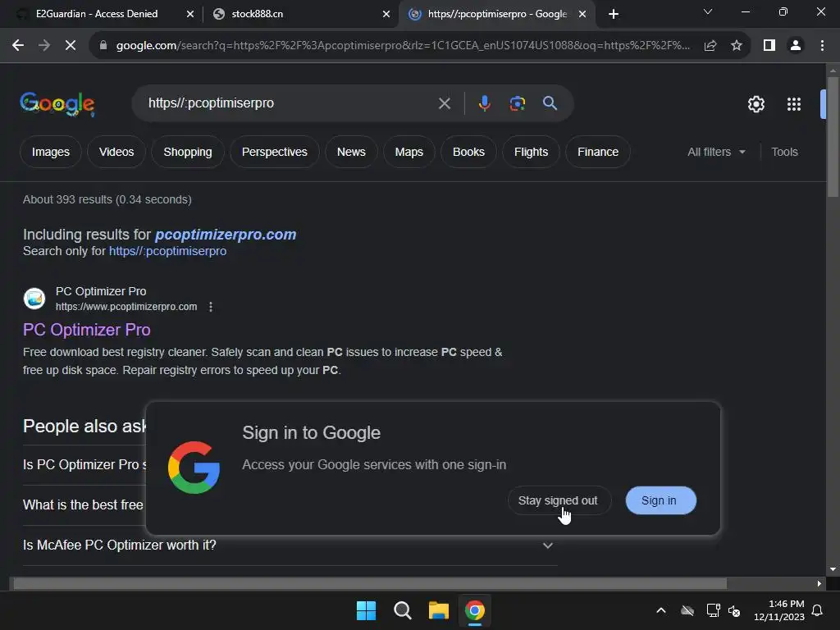Viewport: 840px width, 630px height.
Task: Open the Chrome profile icon
Action: click(x=796, y=46)
